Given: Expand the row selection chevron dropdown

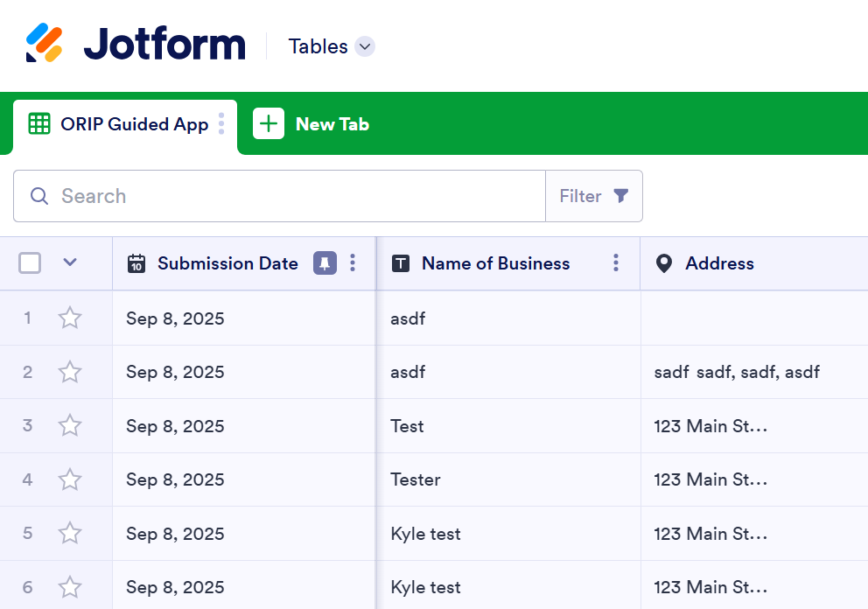Looking at the screenshot, I should point(70,262).
